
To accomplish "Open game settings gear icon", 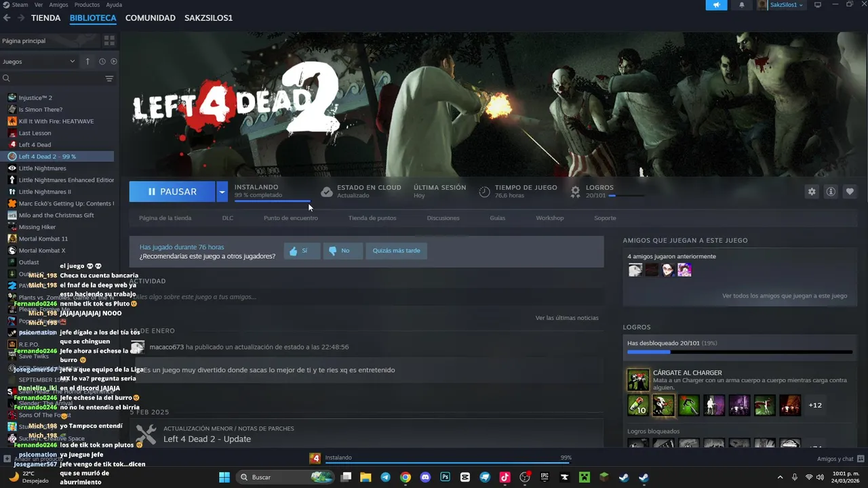I will click(x=812, y=192).
